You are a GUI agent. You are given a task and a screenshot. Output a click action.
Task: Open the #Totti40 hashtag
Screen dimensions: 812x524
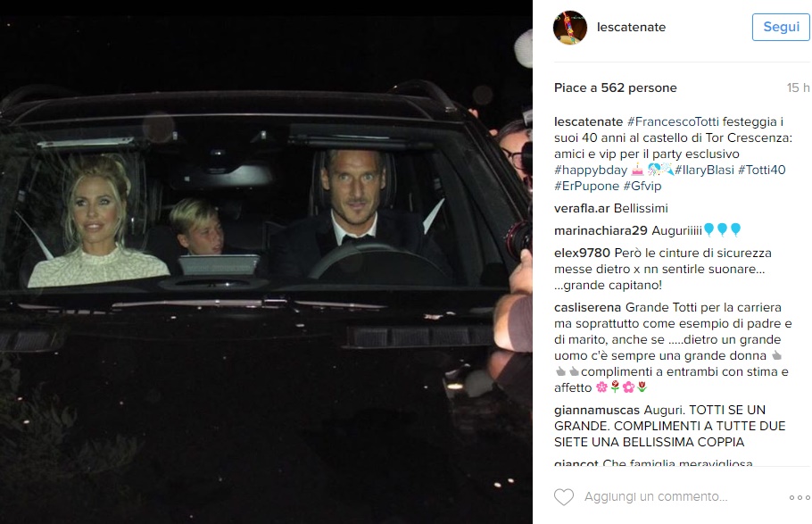pyautogui.click(x=762, y=170)
